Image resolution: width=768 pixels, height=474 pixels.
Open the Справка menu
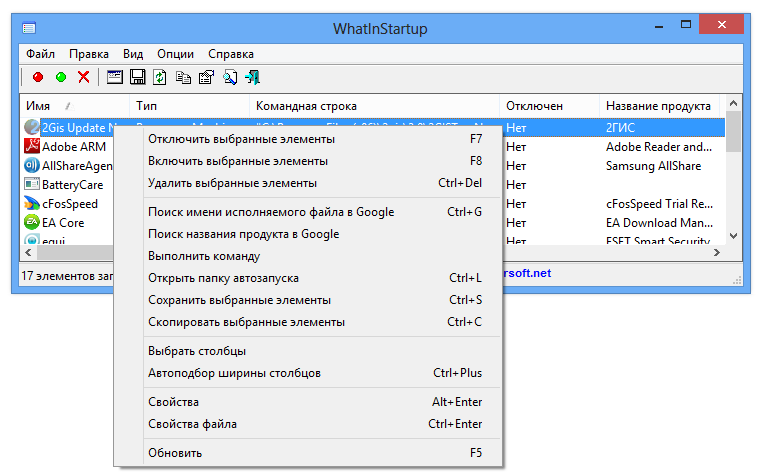click(x=231, y=54)
